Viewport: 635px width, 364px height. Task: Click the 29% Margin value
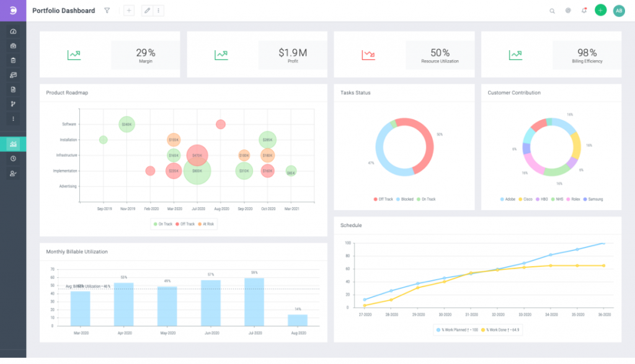146,53
